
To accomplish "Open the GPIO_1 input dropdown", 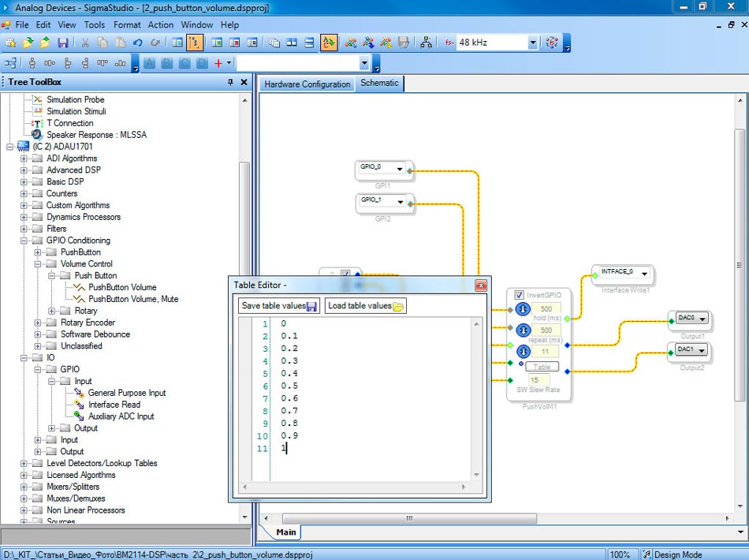I will [401, 202].
